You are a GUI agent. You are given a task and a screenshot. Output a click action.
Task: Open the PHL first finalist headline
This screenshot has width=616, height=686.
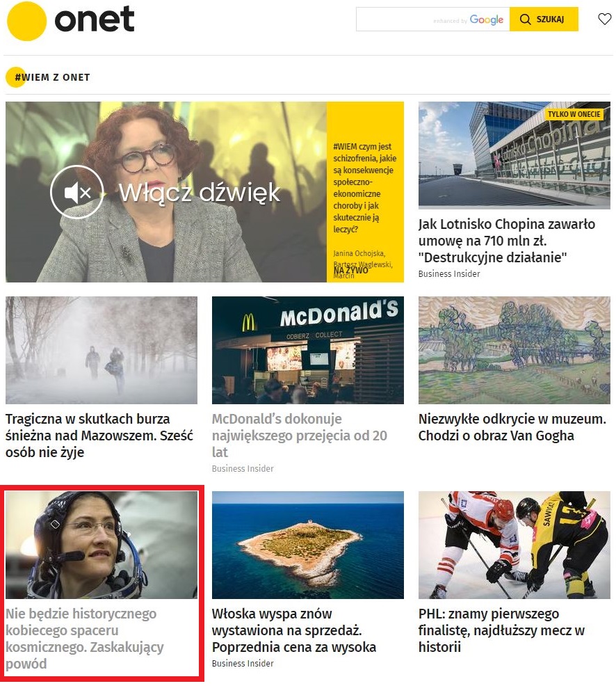point(501,630)
